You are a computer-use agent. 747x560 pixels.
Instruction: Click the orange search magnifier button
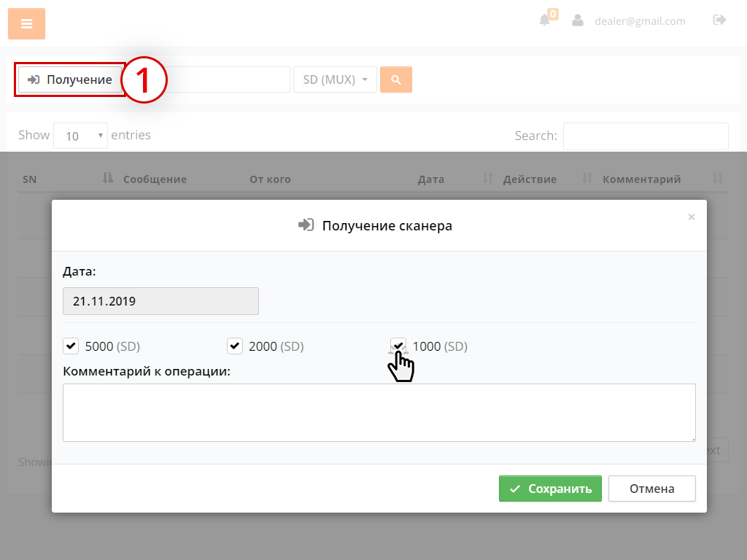pos(396,79)
